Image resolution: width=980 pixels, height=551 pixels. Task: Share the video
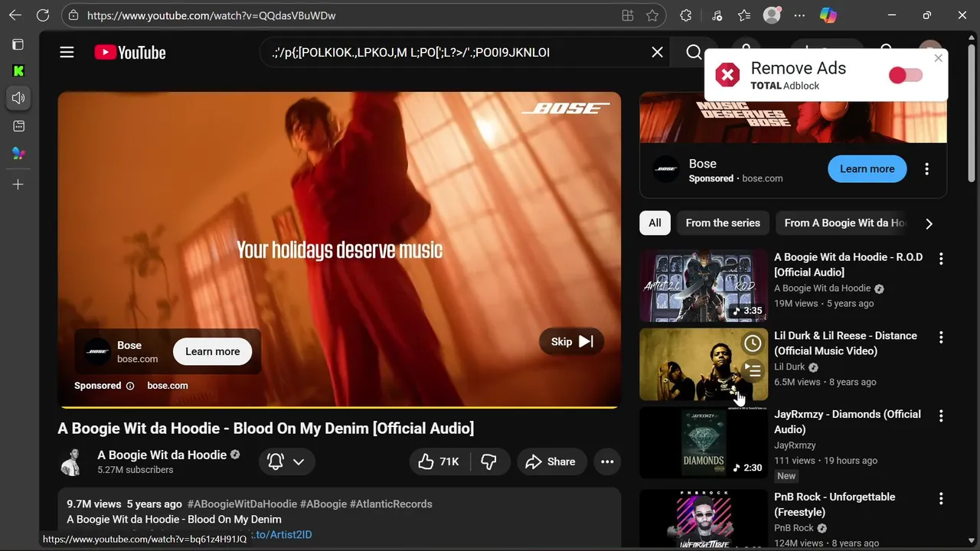click(552, 461)
